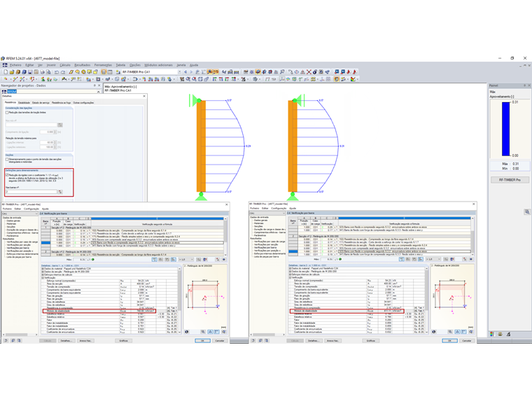The height and width of the screenshot is (399, 532).
Task: Click 'Gráficos' button in left RF-TIMBER window
Action: point(123,341)
